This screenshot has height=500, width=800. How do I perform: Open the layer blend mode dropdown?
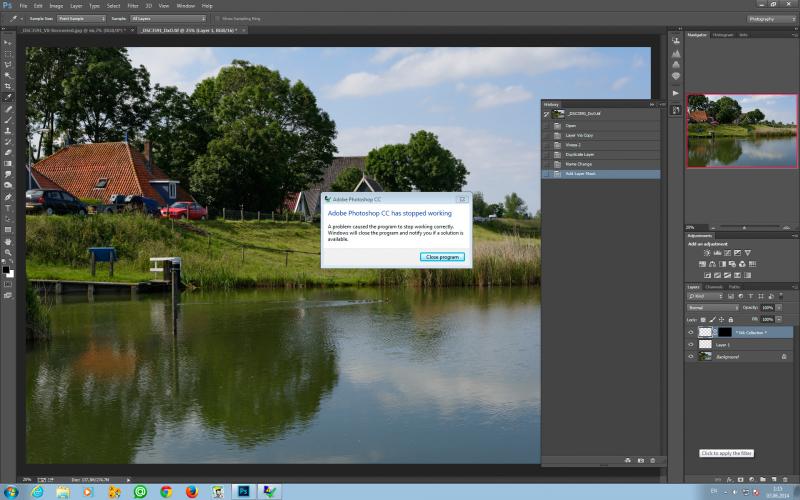(713, 308)
